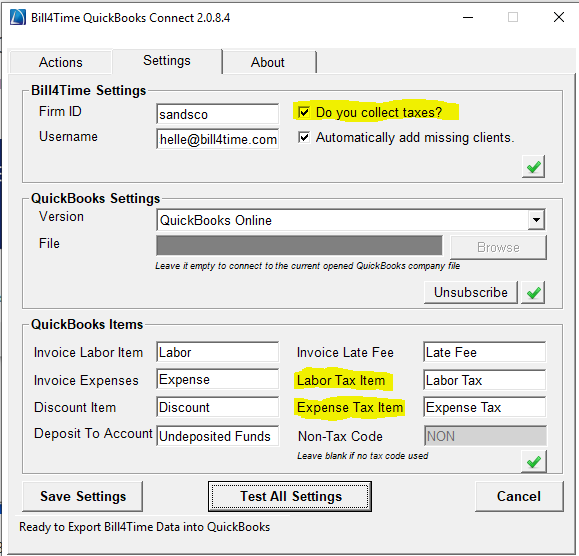The height and width of the screenshot is (556, 579).
Task: Click the Unsubscribe button
Action: [471, 292]
